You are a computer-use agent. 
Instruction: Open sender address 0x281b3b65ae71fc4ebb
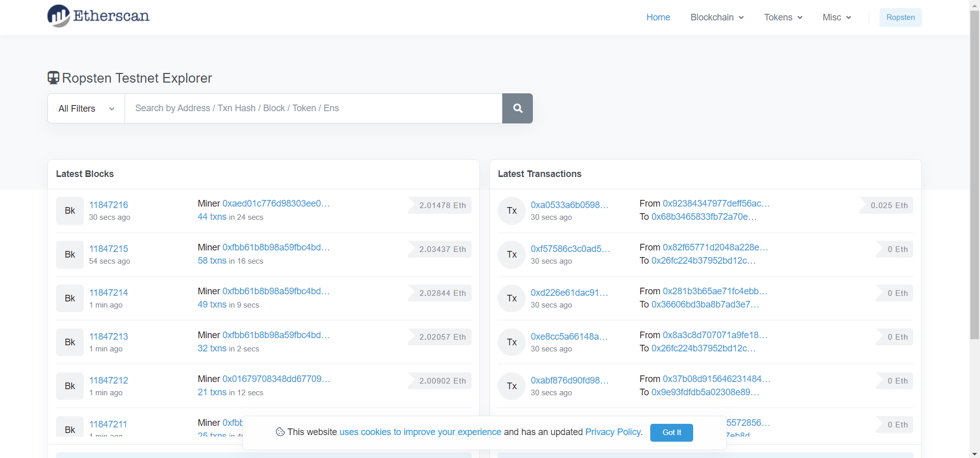coord(715,291)
